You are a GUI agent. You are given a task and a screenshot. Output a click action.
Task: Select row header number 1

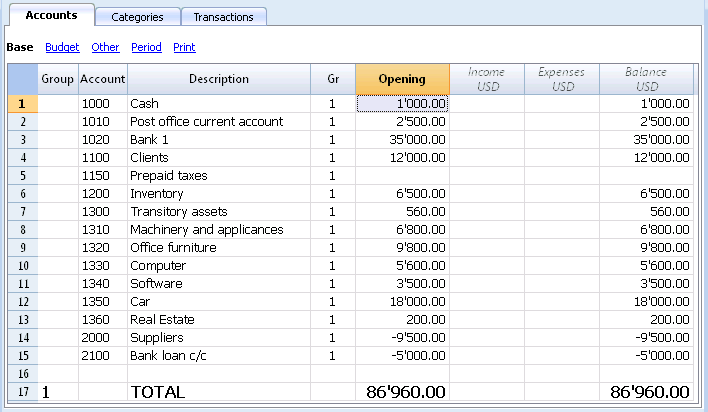point(23,103)
